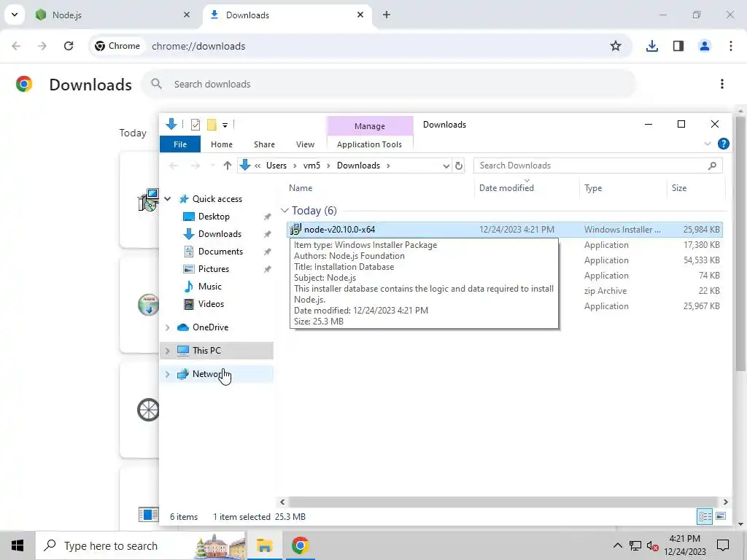The width and height of the screenshot is (747, 560).
Task: Click the taskbar search box
Action: click(x=141, y=545)
